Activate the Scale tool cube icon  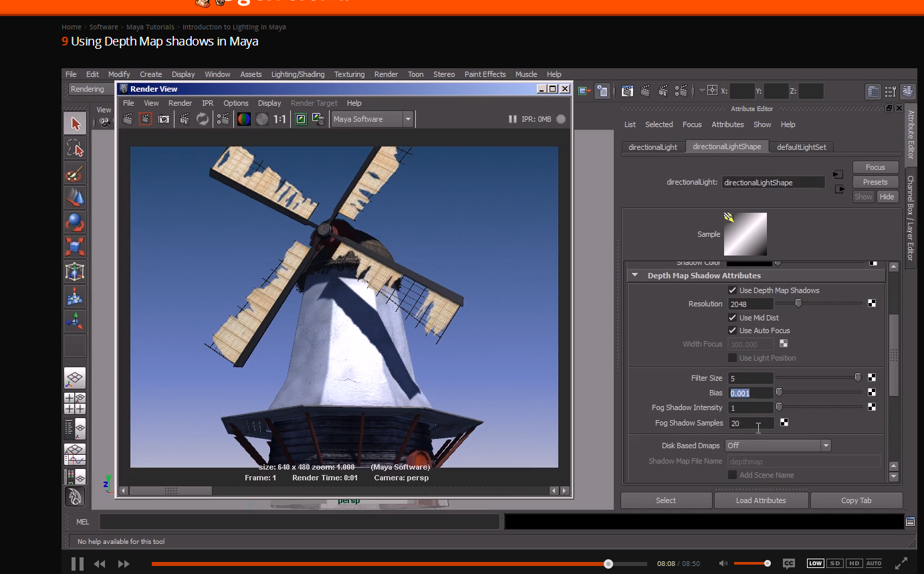(x=75, y=247)
